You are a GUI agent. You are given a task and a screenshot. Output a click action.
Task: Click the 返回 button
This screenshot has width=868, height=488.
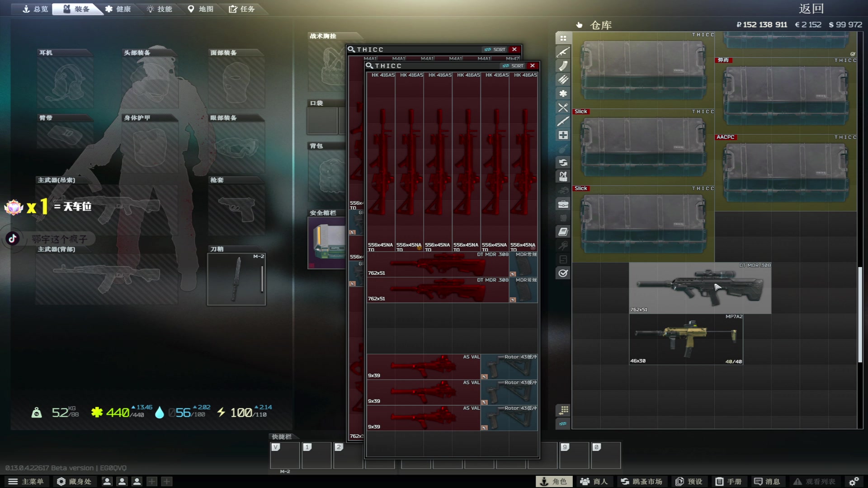tap(811, 9)
